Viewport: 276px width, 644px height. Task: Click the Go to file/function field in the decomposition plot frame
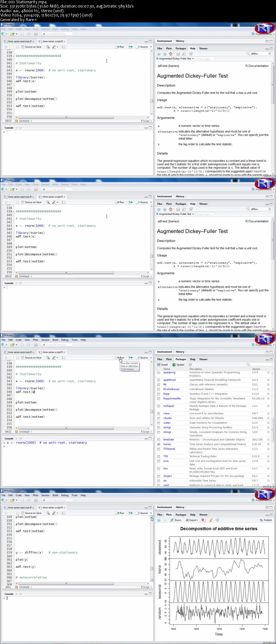57,500
